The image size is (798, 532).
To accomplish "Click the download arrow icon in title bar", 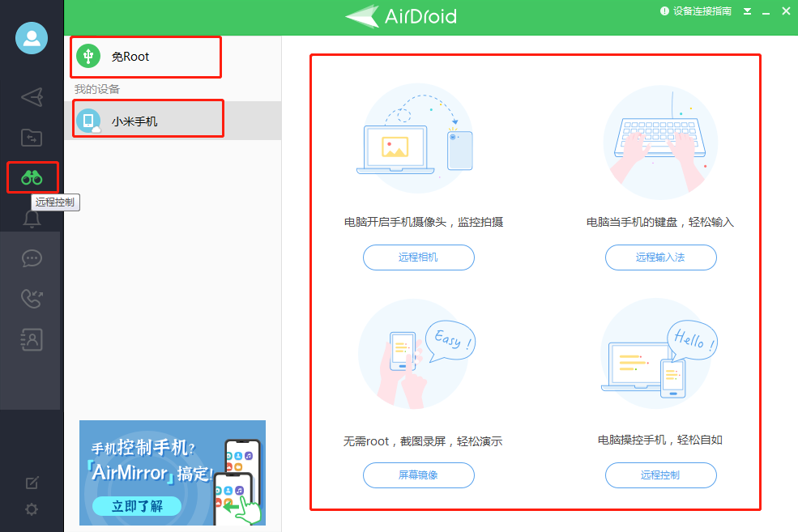I will [x=746, y=11].
